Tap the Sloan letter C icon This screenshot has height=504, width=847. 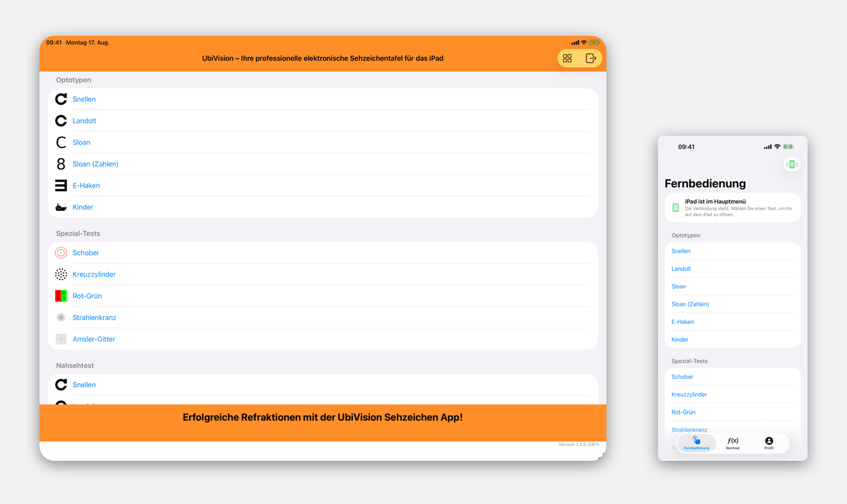(61, 143)
